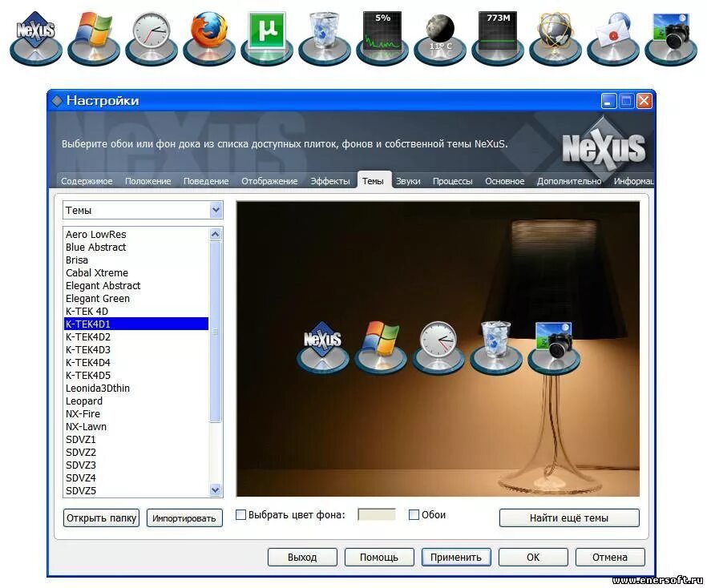Switch to the Поведение tab
The image size is (707, 588).
pyautogui.click(x=206, y=181)
